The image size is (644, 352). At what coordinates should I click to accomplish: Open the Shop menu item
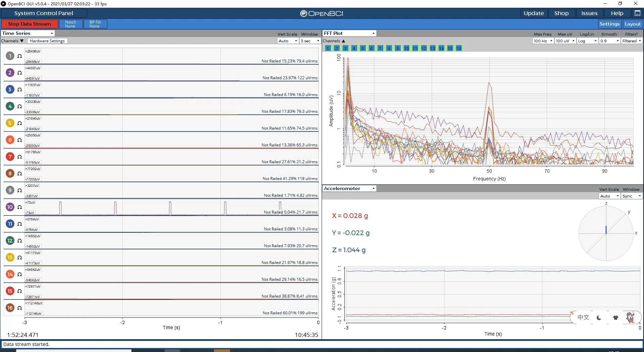pos(561,13)
